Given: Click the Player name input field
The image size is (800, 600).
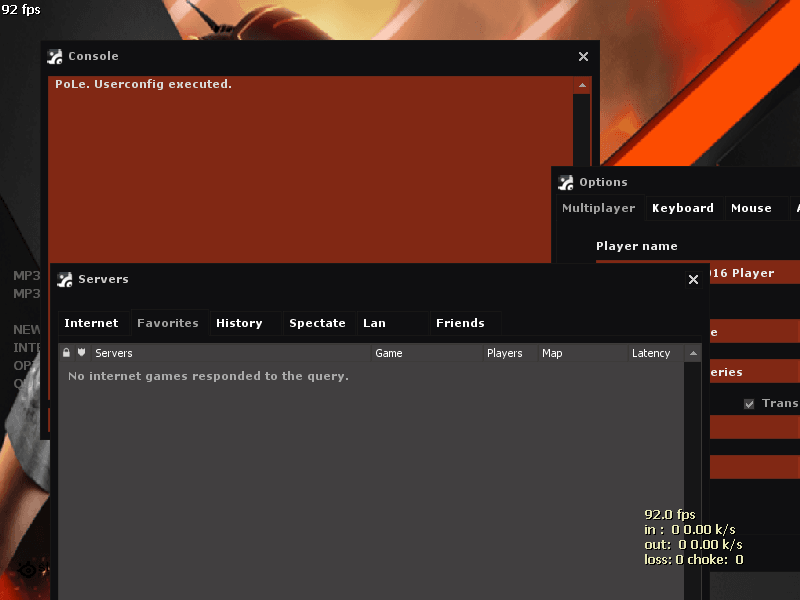Looking at the screenshot, I should point(750,273).
